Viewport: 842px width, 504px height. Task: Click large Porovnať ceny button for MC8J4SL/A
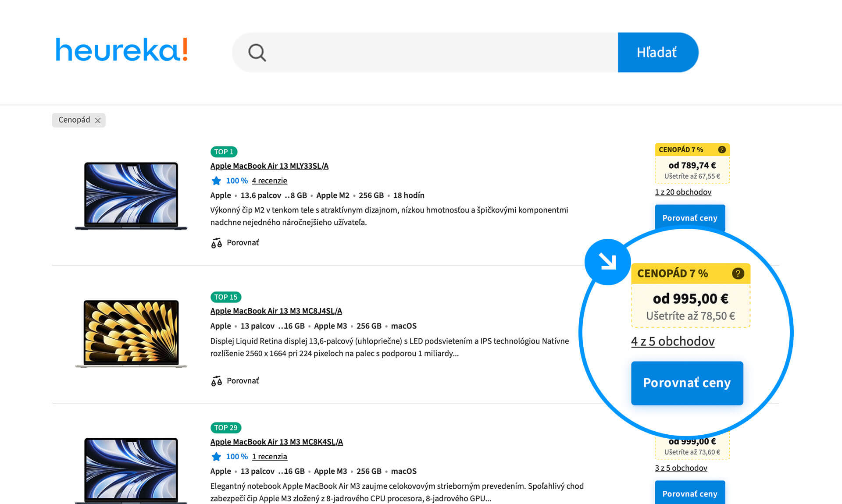[687, 383]
